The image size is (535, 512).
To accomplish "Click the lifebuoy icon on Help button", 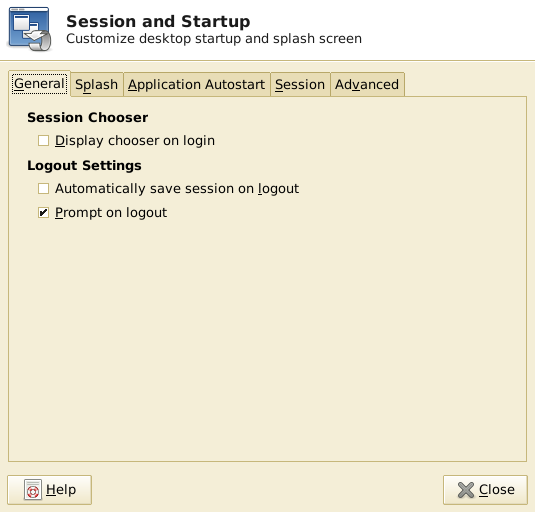I will pos(33,490).
